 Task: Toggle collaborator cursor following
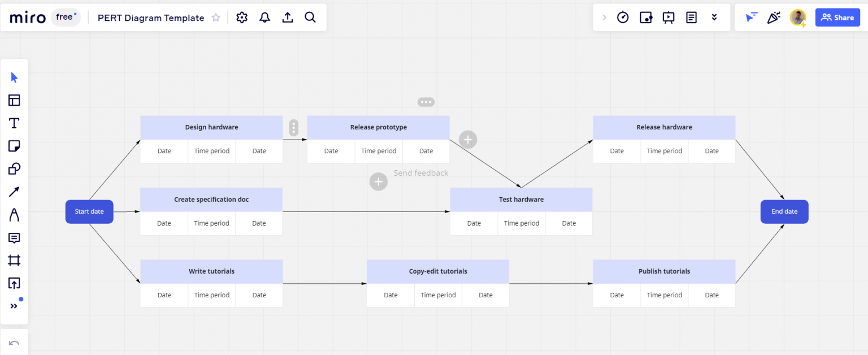pyautogui.click(x=751, y=17)
